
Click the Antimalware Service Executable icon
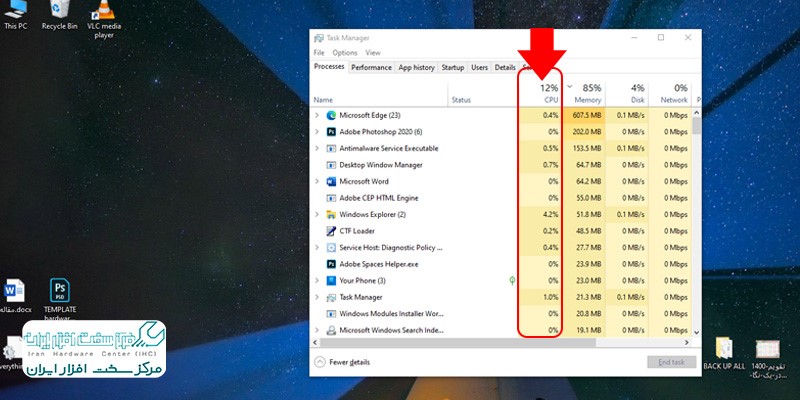coord(331,148)
